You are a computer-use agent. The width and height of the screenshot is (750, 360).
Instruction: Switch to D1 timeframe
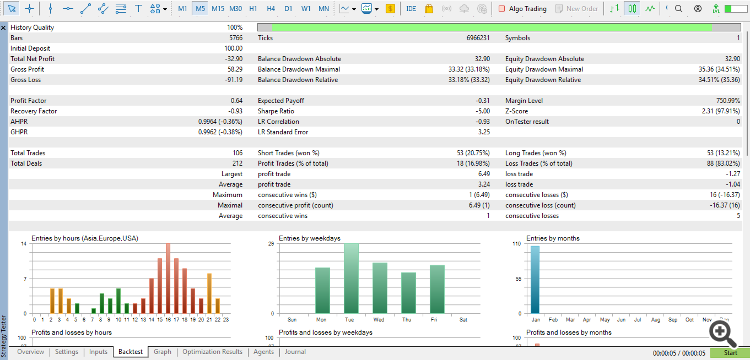(x=288, y=9)
